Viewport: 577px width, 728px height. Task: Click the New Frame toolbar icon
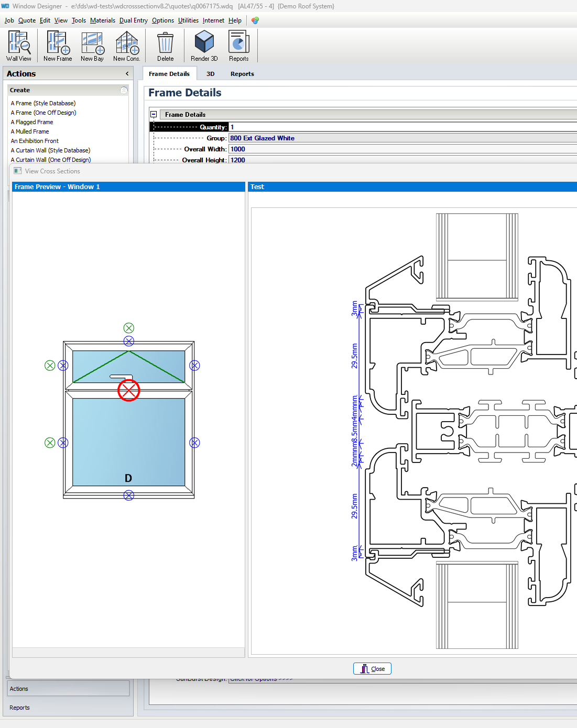[58, 46]
